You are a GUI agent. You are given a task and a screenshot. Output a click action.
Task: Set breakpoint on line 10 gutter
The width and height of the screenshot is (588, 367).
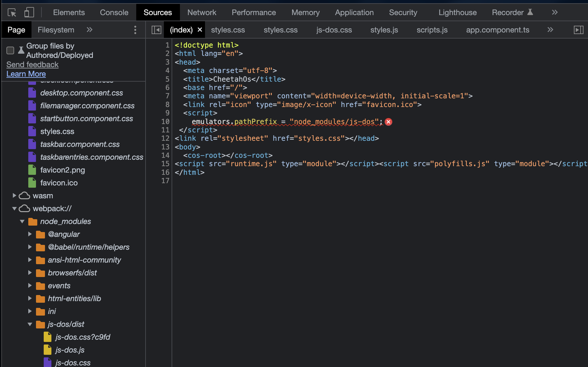[165, 121]
